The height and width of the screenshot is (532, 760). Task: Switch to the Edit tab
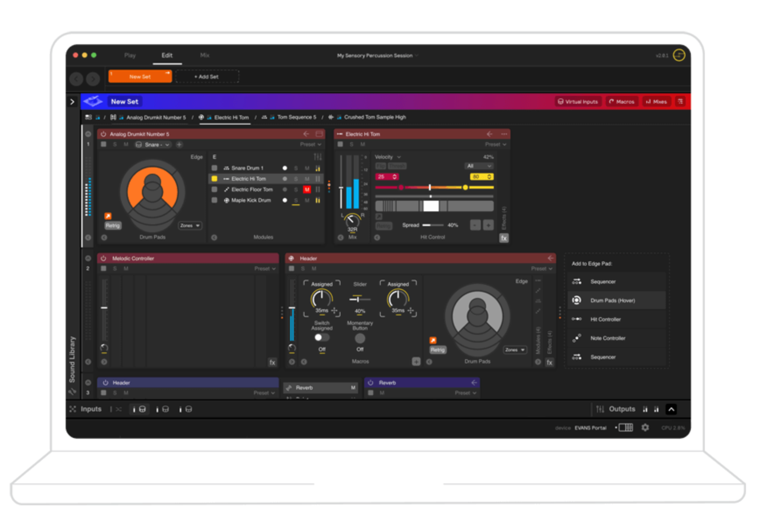click(167, 55)
